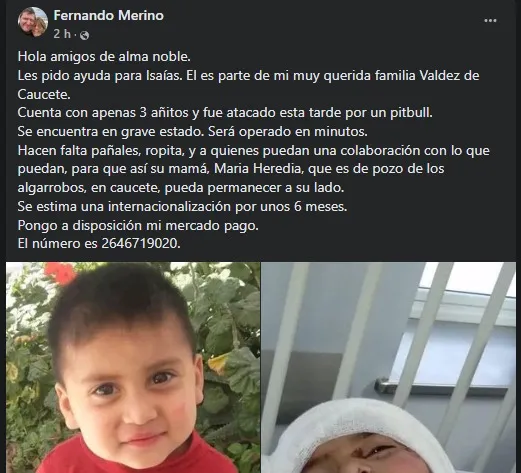The height and width of the screenshot is (473, 521).
Task: Click the Fernando Merino author name
Action: pos(109,15)
